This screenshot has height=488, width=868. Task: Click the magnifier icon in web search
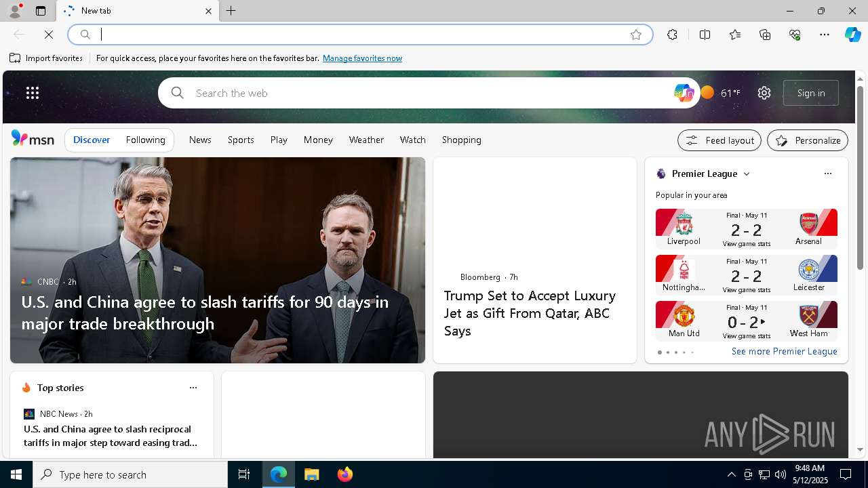[x=178, y=93]
